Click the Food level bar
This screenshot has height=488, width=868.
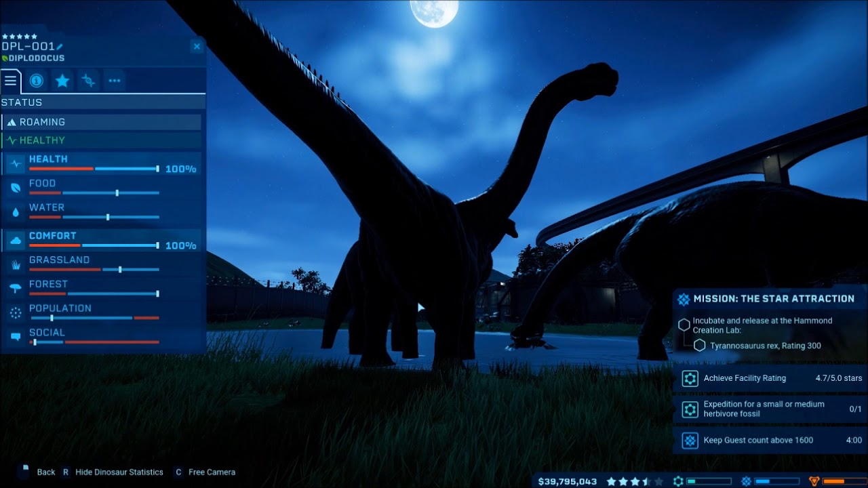point(94,192)
